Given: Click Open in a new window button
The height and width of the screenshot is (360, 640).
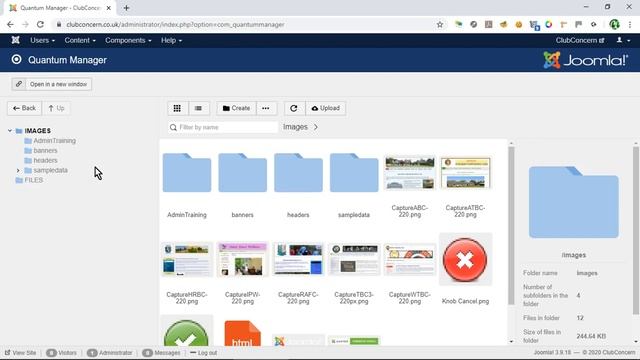Looking at the screenshot, I should coord(52,84).
